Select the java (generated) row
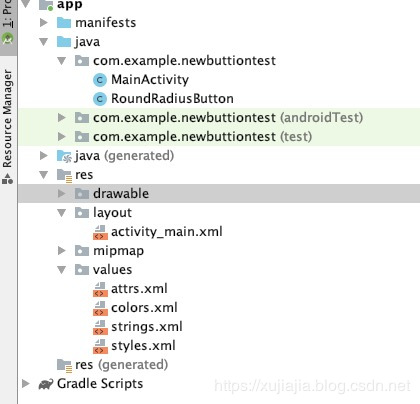The image size is (420, 404). 219,156
